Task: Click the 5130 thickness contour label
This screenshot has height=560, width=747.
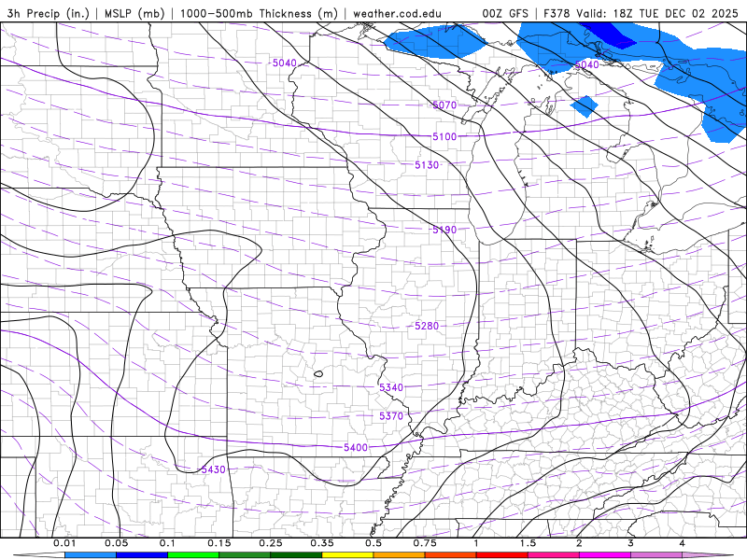Action: pyautogui.click(x=427, y=165)
